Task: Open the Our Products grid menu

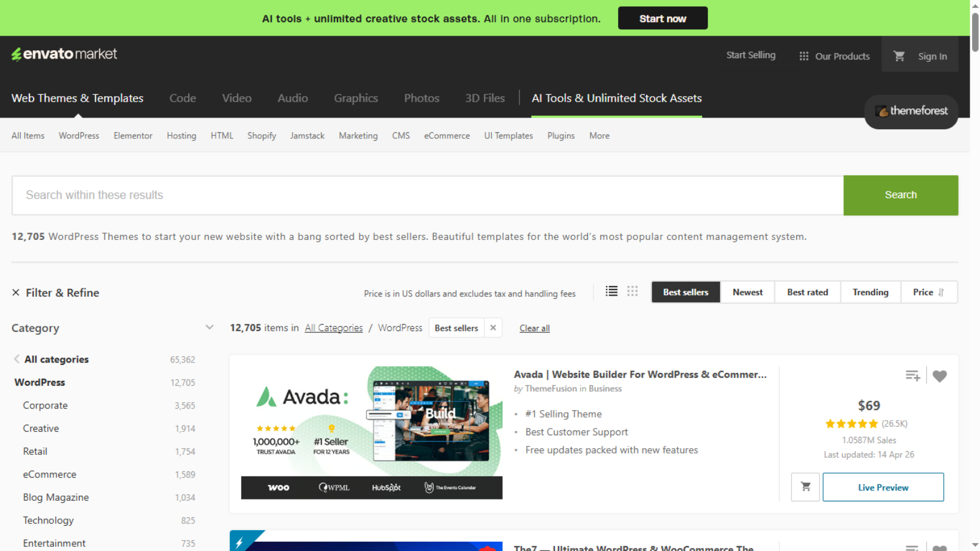Action: pos(834,56)
